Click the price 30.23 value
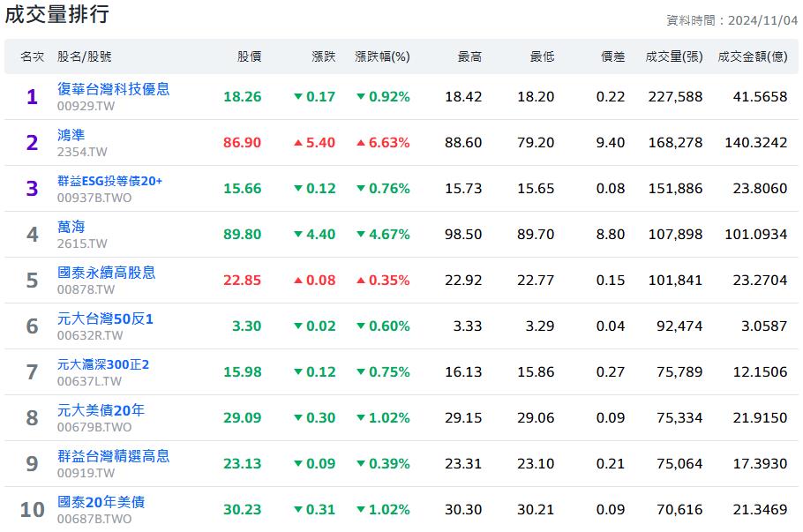The height and width of the screenshot is (532, 803). tap(243, 509)
